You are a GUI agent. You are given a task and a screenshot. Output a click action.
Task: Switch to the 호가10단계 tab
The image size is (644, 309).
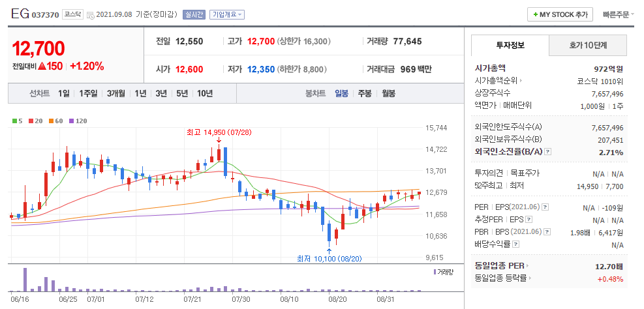[x=588, y=45]
